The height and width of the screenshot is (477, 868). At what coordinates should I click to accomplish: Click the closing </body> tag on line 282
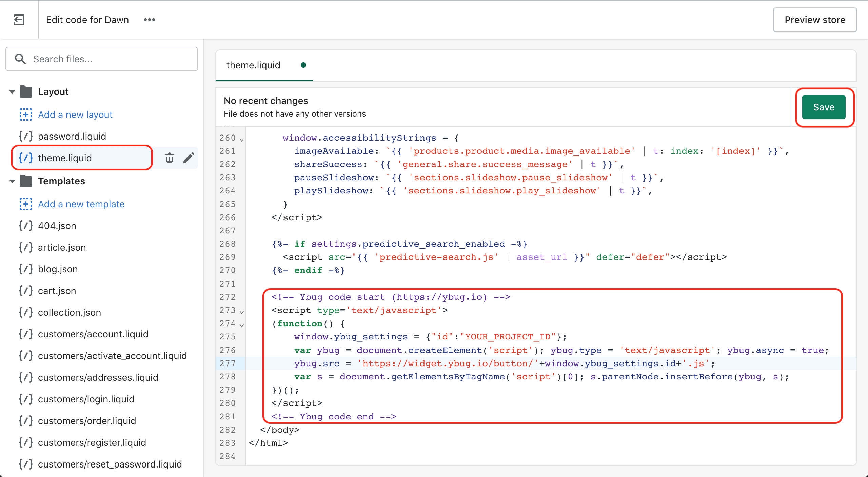(280, 430)
